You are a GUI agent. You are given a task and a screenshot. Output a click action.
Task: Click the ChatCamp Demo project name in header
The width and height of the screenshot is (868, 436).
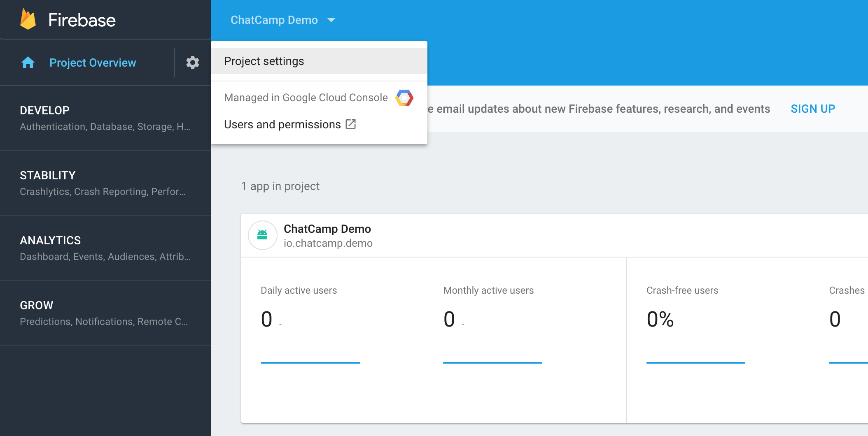pyautogui.click(x=274, y=20)
